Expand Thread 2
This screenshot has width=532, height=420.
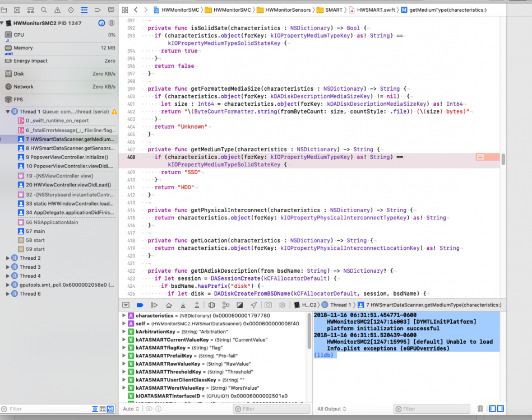(7, 258)
